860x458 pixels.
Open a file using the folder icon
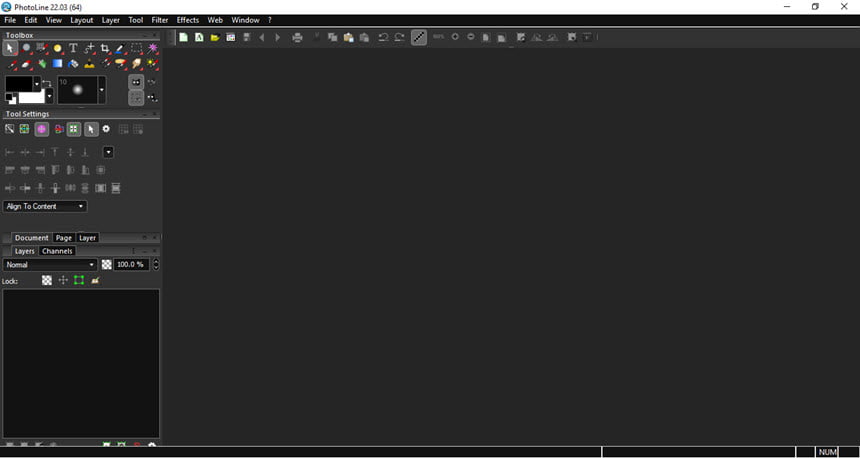coord(215,37)
